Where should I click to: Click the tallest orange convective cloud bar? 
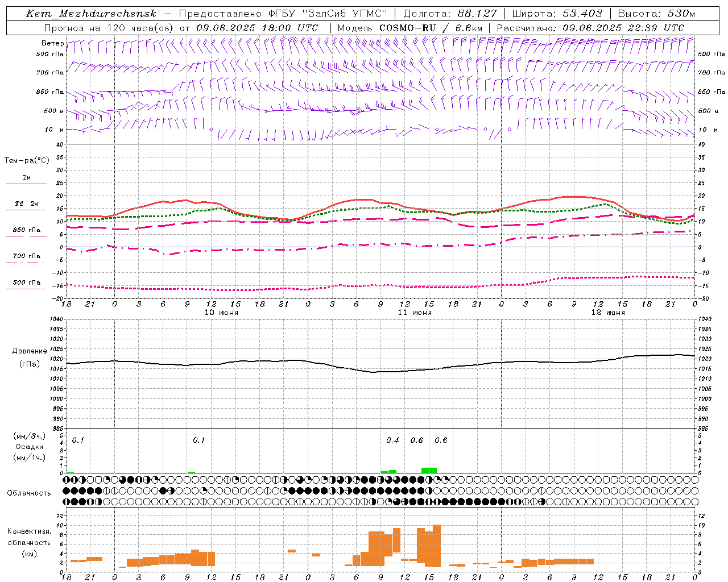coord(437,546)
